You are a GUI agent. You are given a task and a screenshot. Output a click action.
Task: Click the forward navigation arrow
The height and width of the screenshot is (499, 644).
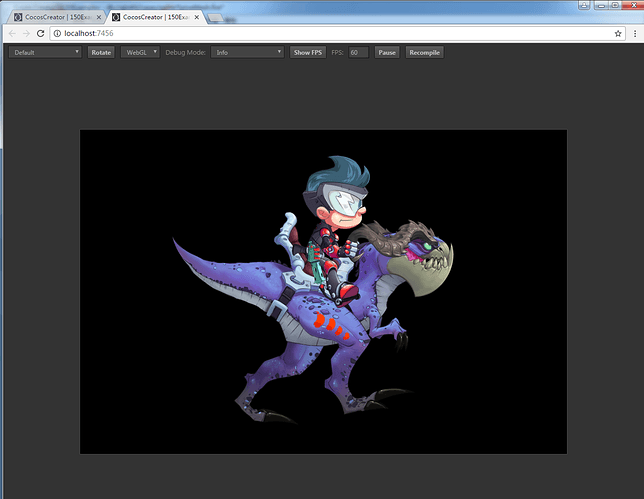(x=26, y=33)
